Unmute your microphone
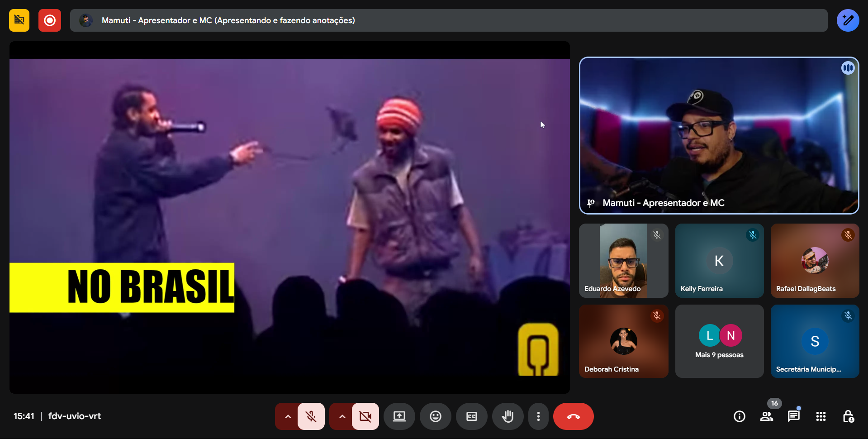868x439 pixels. 311,416
